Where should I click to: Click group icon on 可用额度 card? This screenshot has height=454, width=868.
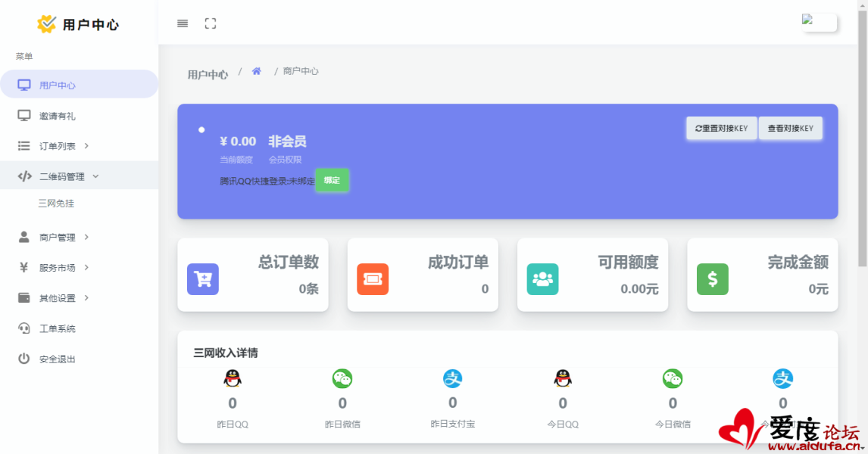(542, 279)
